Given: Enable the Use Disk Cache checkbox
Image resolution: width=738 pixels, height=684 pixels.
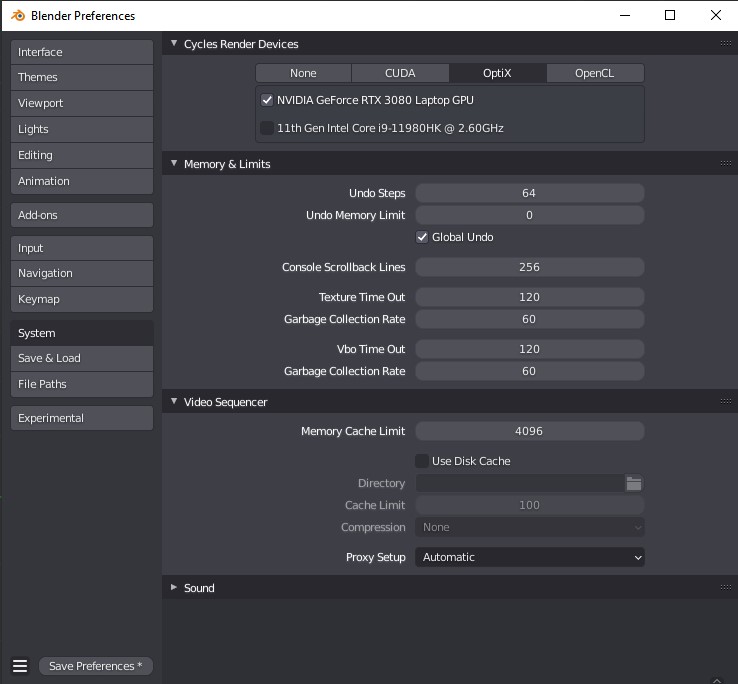Looking at the screenshot, I should pyautogui.click(x=422, y=460).
